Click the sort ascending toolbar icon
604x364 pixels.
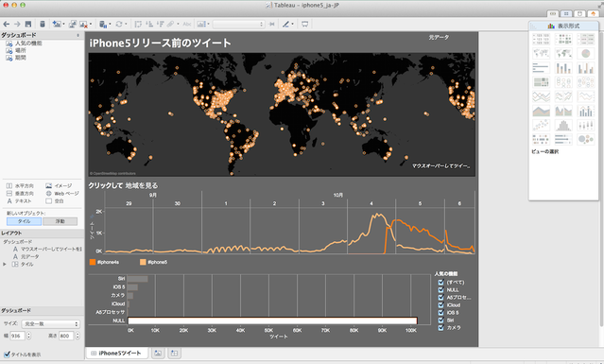pos(149,24)
